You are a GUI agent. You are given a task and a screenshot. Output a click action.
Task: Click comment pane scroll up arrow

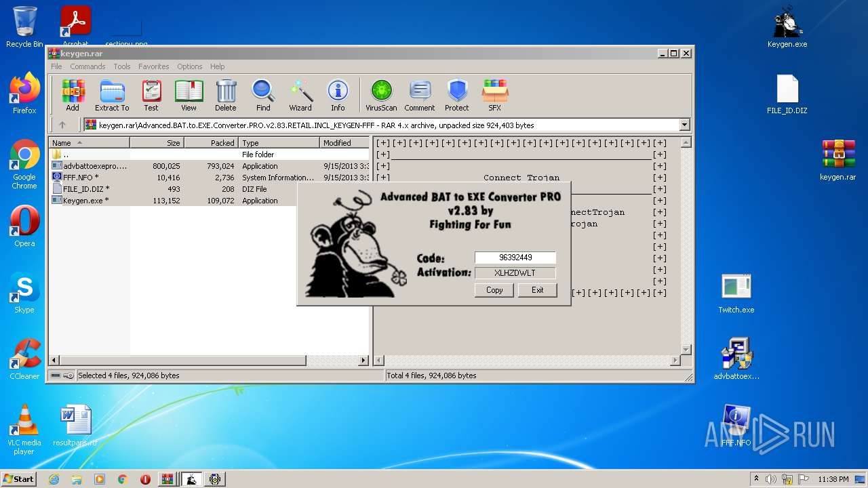pyautogui.click(x=686, y=143)
